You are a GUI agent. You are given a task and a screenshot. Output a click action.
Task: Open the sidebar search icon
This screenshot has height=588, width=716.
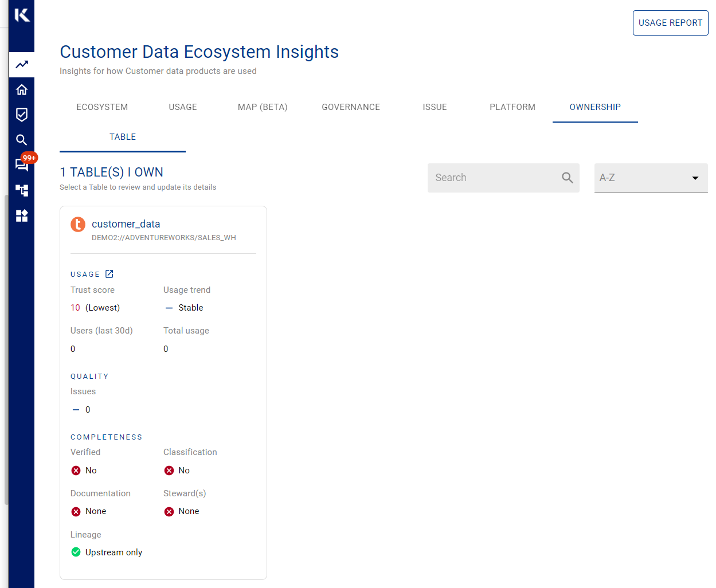(x=22, y=140)
